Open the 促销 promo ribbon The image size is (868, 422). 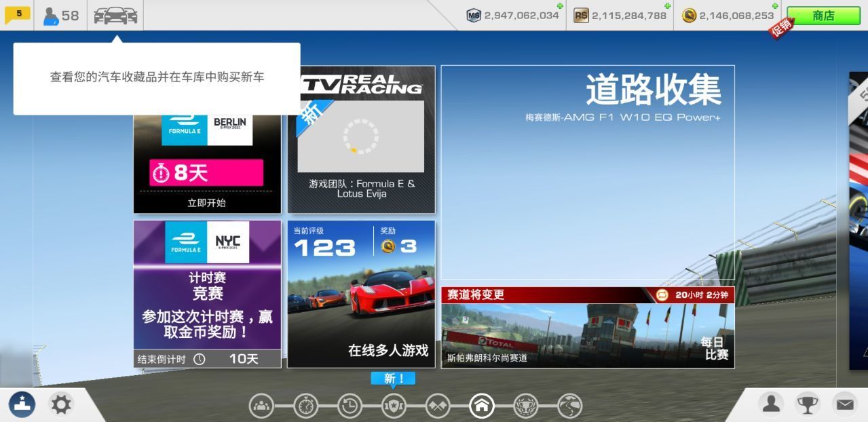pyautogui.click(x=782, y=26)
